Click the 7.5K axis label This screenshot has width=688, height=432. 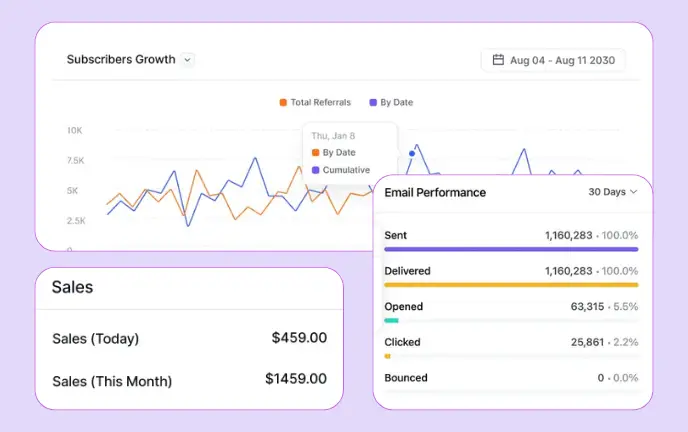[75, 161]
